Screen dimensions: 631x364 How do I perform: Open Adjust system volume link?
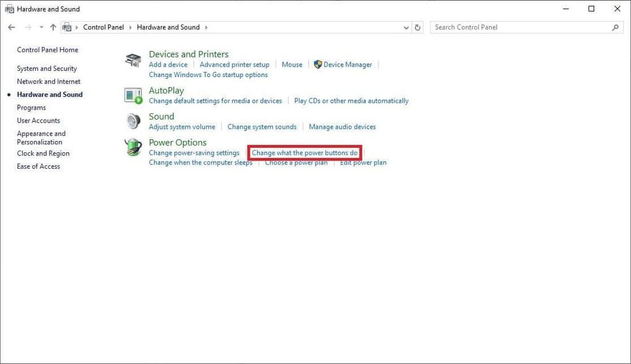tap(182, 127)
